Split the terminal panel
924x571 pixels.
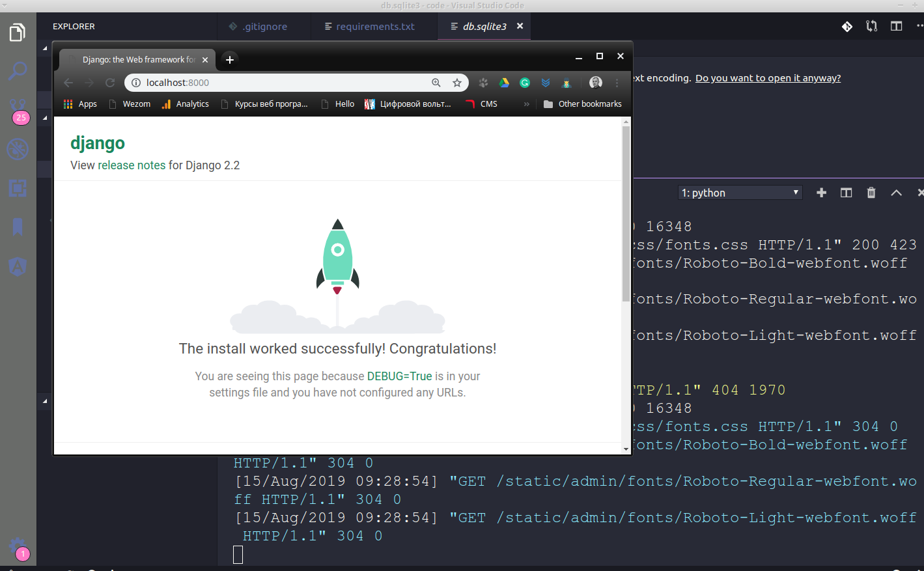coord(847,193)
